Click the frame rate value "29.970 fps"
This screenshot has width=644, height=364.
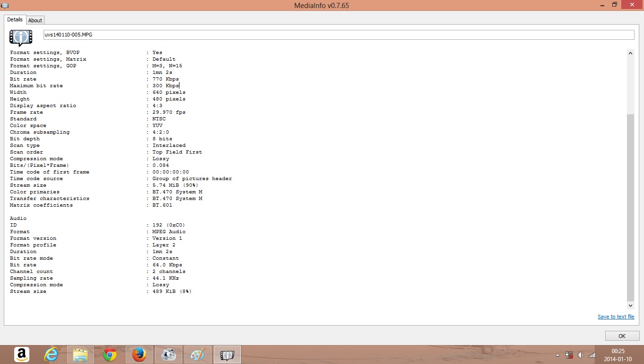pyautogui.click(x=169, y=112)
